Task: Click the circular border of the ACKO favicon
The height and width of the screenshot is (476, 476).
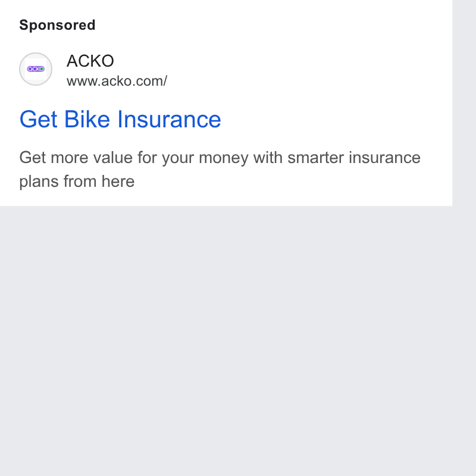Action: pyautogui.click(x=36, y=53)
